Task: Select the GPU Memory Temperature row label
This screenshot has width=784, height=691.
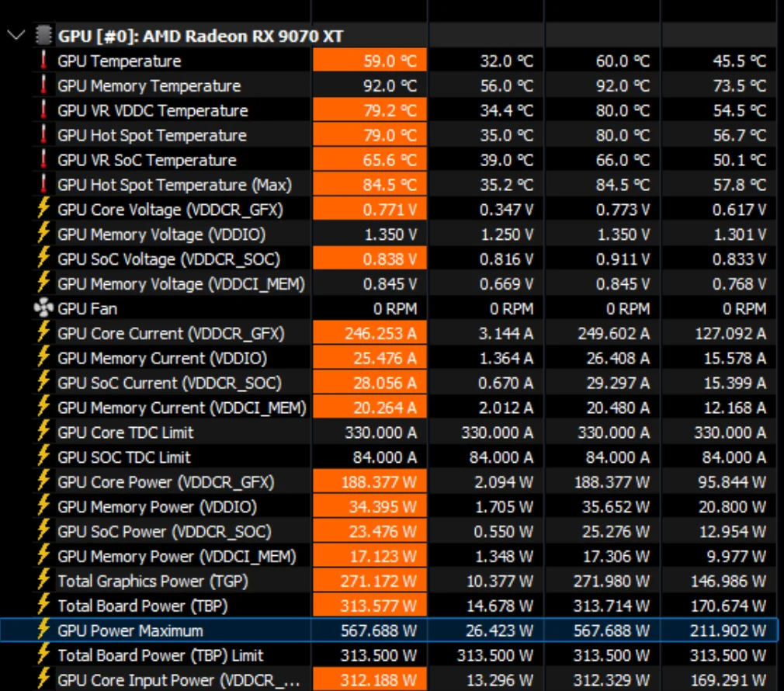Action: (x=149, y=86)
